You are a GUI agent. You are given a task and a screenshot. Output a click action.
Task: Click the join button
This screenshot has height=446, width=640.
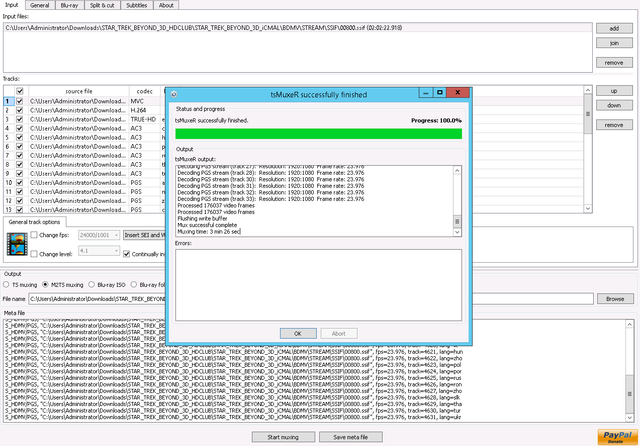point(614,43)
